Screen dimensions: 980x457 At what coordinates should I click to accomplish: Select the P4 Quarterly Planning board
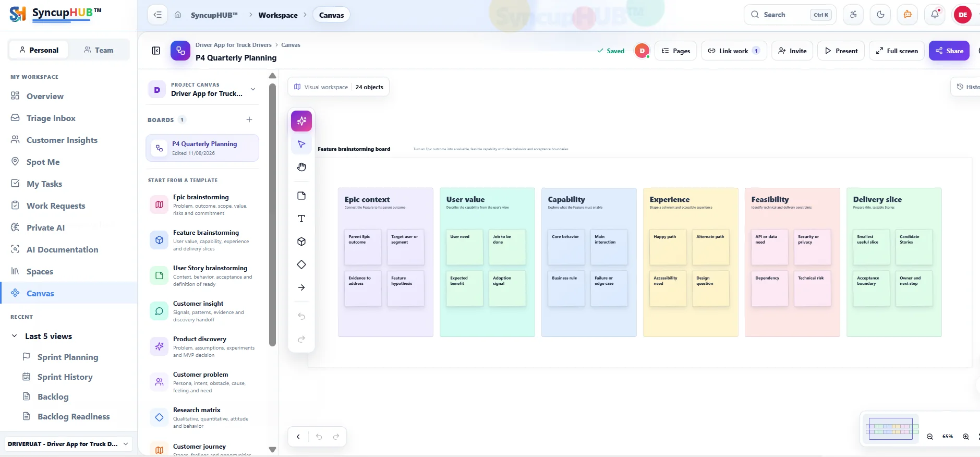coord(202,148)
